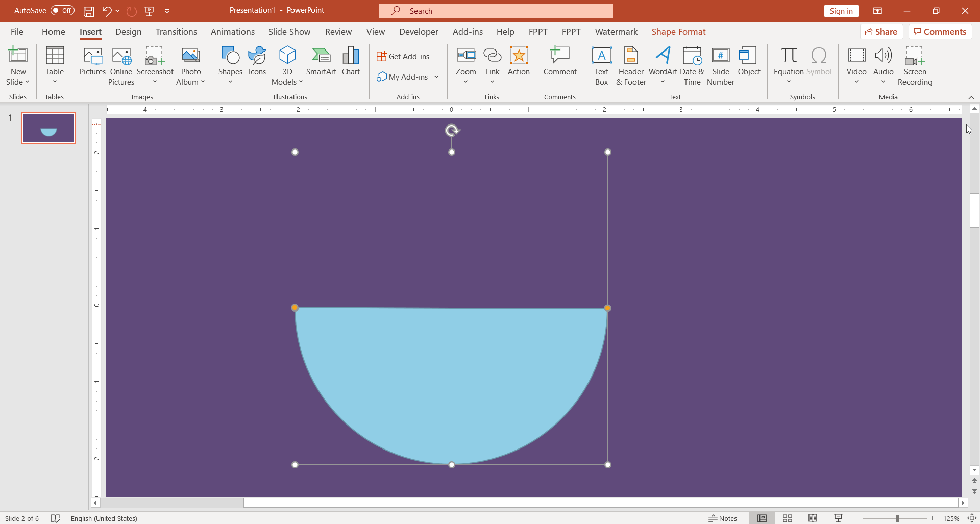This screenshot has height=524, width=980.
Task: Switch to the Design tab
Action: [x=128, y=32]
